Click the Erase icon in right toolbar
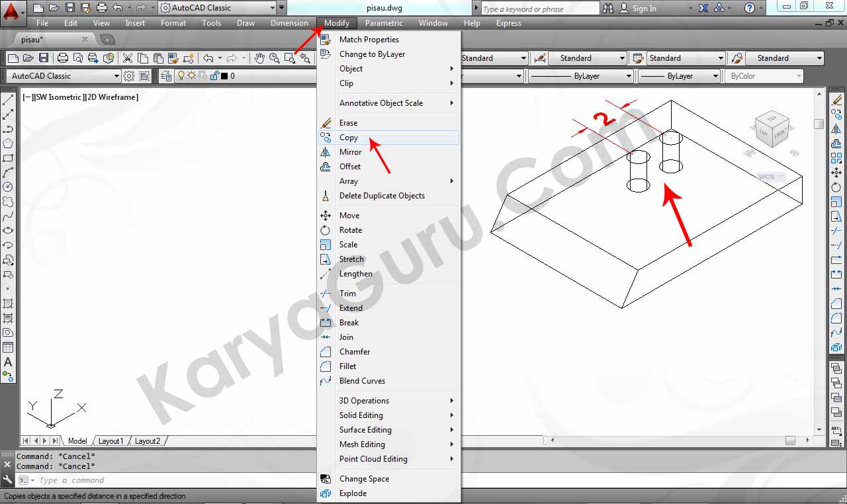This screenshot has height=504, width=847. [x=836, y=101]
